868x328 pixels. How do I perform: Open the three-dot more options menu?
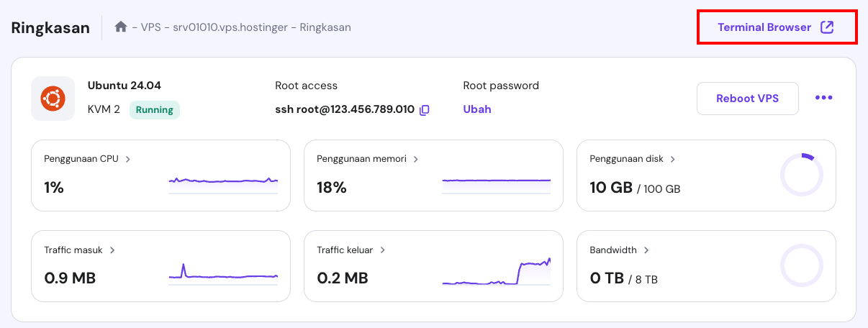(x=823, y=99)
